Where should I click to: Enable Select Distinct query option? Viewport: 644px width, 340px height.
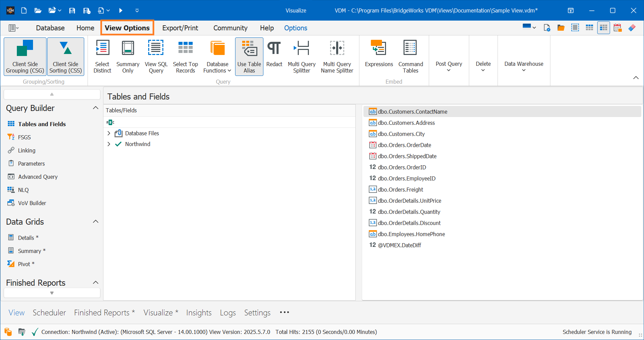[102, 56]
